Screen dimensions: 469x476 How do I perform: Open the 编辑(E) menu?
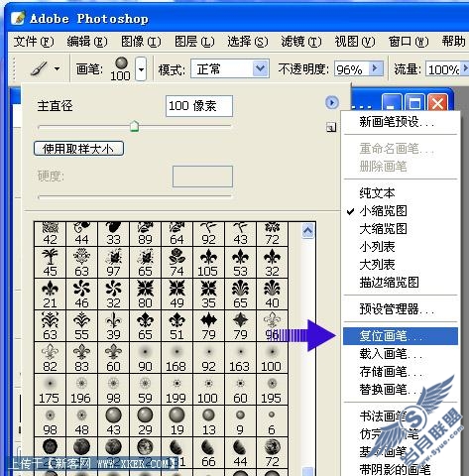coord(87,42)
